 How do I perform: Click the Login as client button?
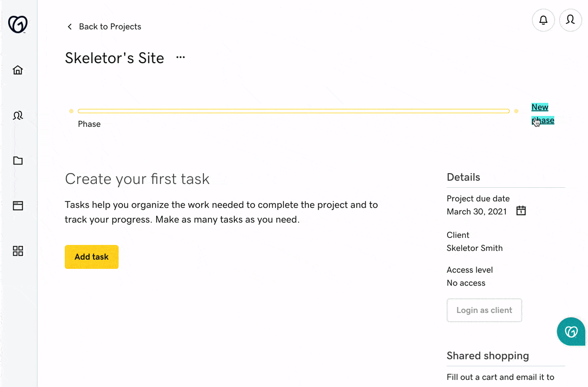[x=484, y=310]
